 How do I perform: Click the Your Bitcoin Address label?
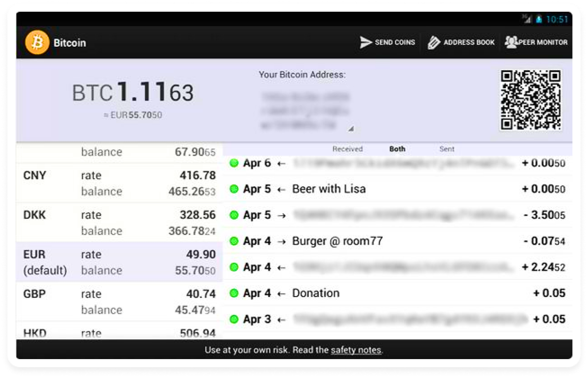(x=302, y=75)
